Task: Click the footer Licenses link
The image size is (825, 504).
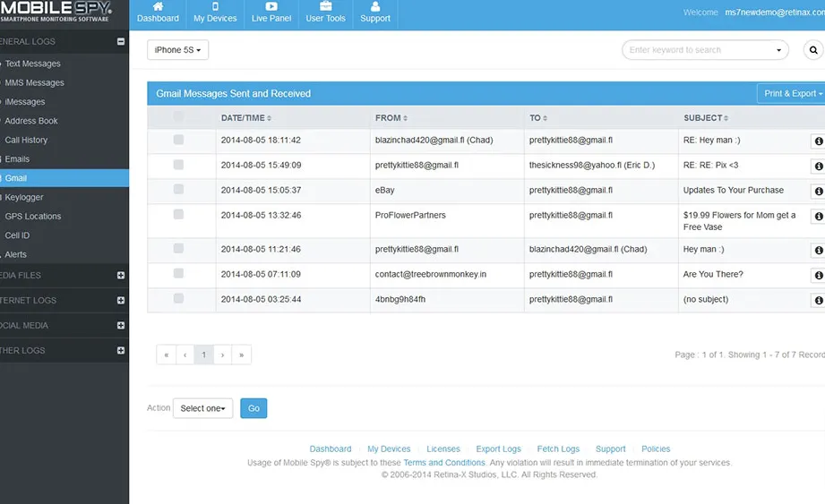Action: coord(443,448)
